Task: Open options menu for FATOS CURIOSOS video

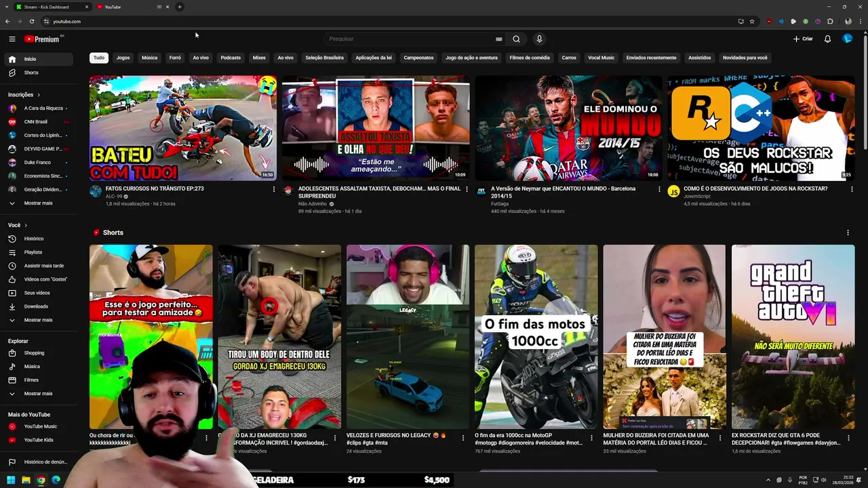Action: (x=273, y=189)
